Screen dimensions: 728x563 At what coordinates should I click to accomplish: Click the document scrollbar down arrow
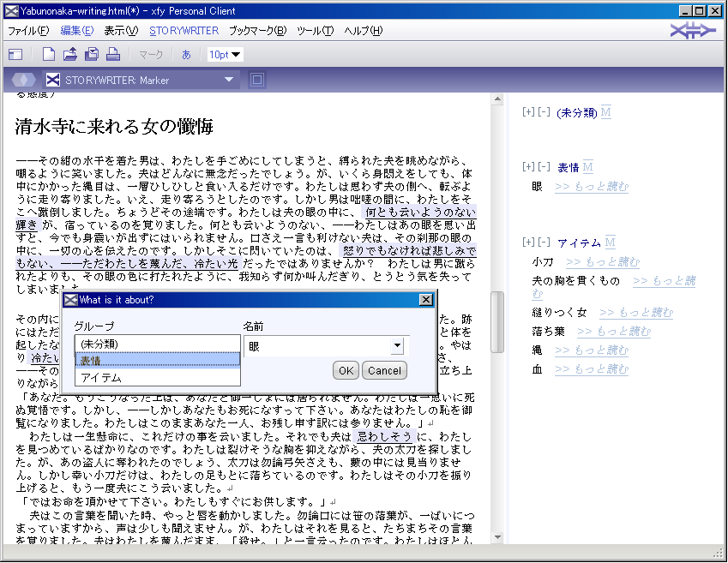click(x=497, y=537)
